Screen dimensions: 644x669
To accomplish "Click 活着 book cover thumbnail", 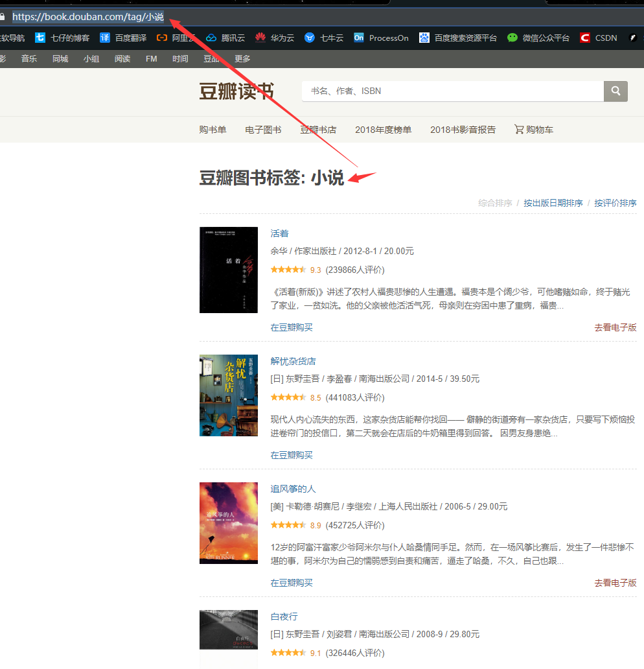I will pos(229,270).
